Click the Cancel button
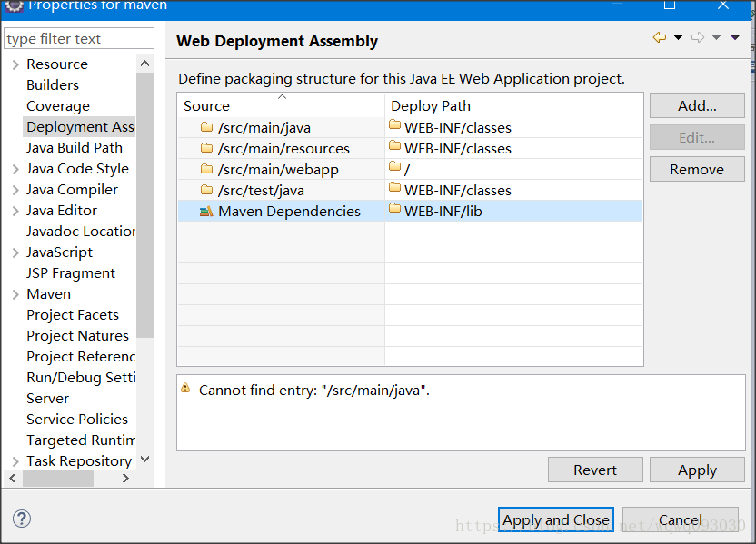This screenshot has width=756, height=544. pyautogui.click(x=681, y=519)
